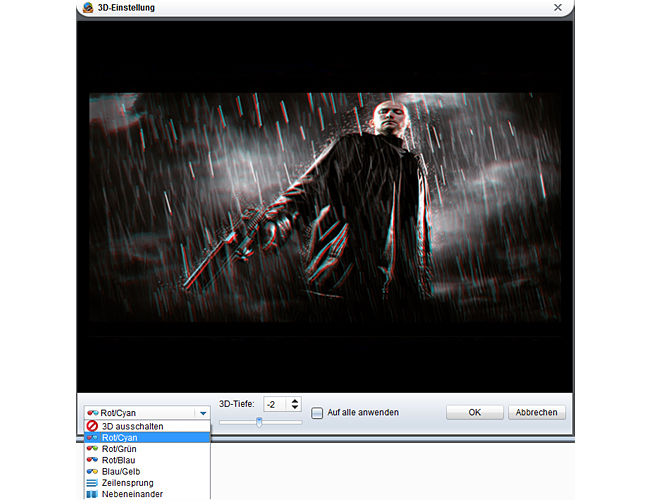Click the OK button
This screenshot has width=650, height=500.
click(x=475, y=413)
